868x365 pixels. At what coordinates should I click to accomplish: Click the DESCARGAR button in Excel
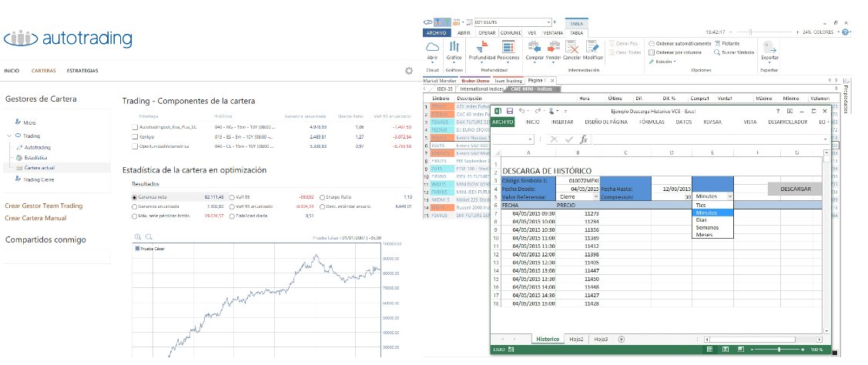[x=796, y=189]
